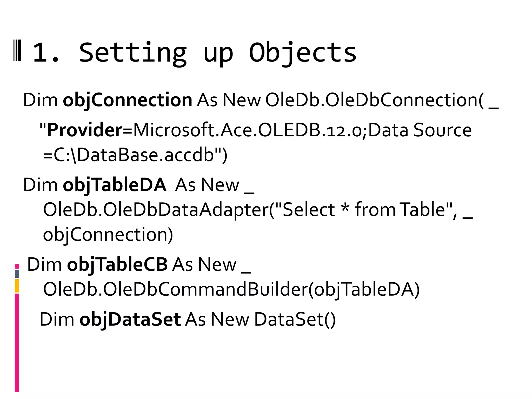Click the words 'Data Source'

coord(420,130)
